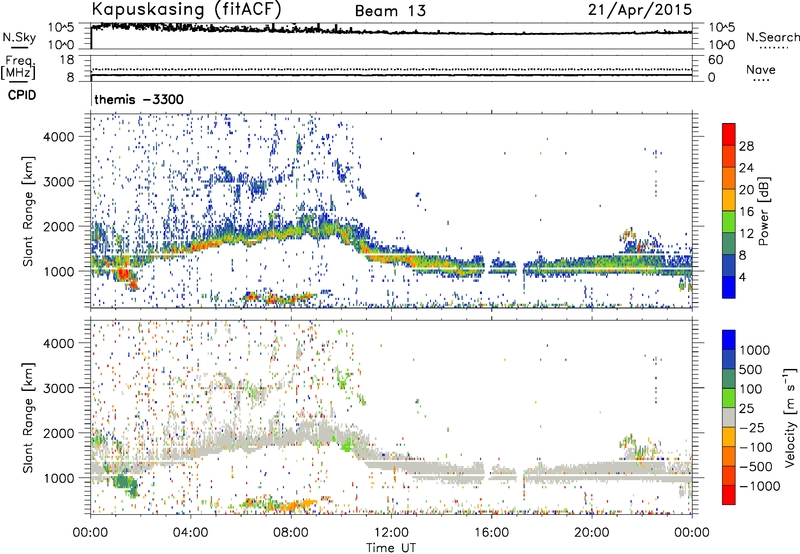
Task: Select the 3000 tick in the power panel
Action: coord(58,182)
